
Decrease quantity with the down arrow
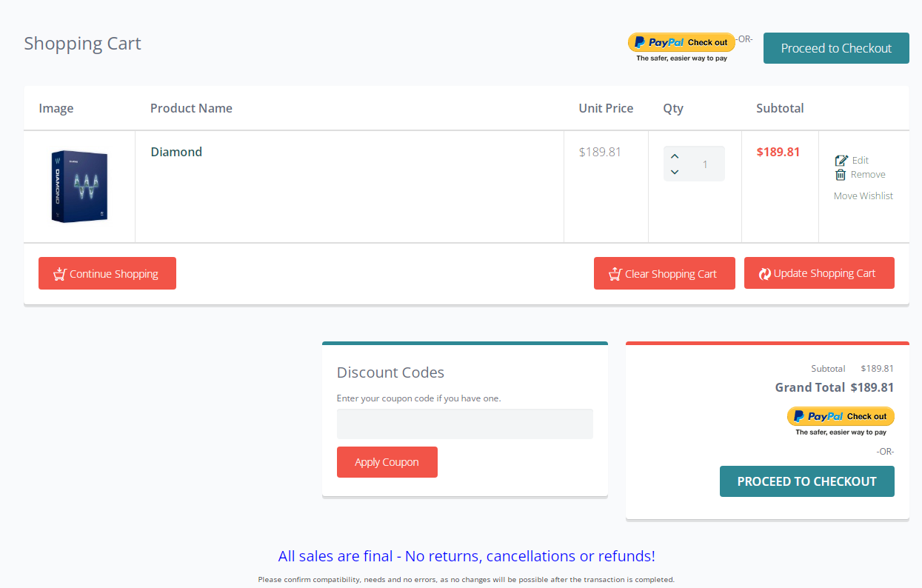[x=675, y=173]
